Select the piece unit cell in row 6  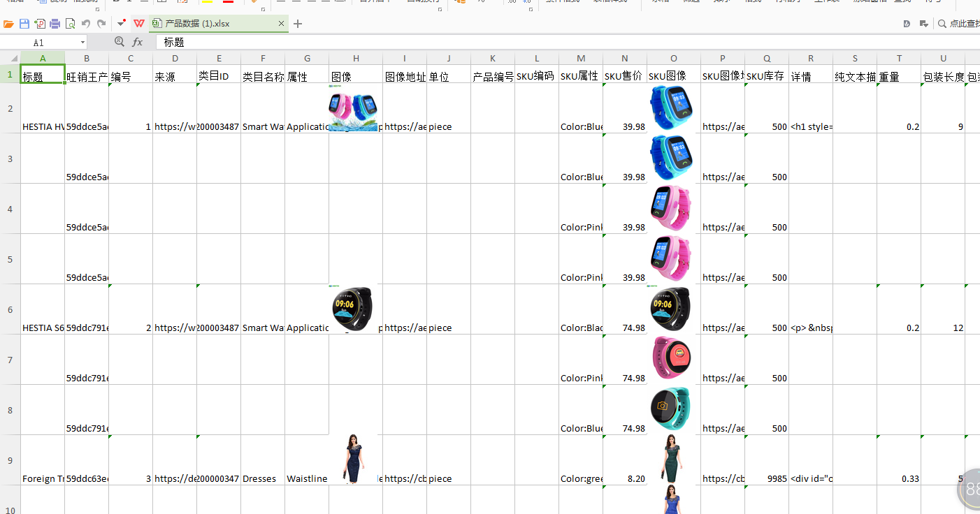point(449,309)
